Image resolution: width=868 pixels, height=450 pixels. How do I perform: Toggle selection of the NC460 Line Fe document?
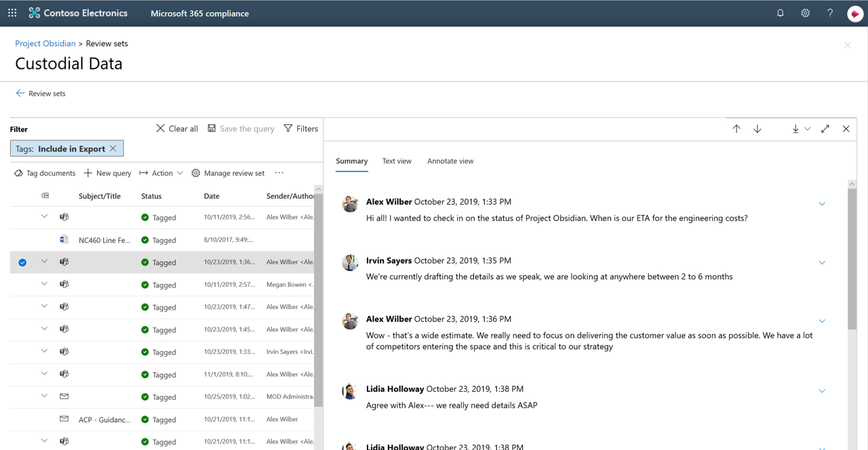[22, 239]
